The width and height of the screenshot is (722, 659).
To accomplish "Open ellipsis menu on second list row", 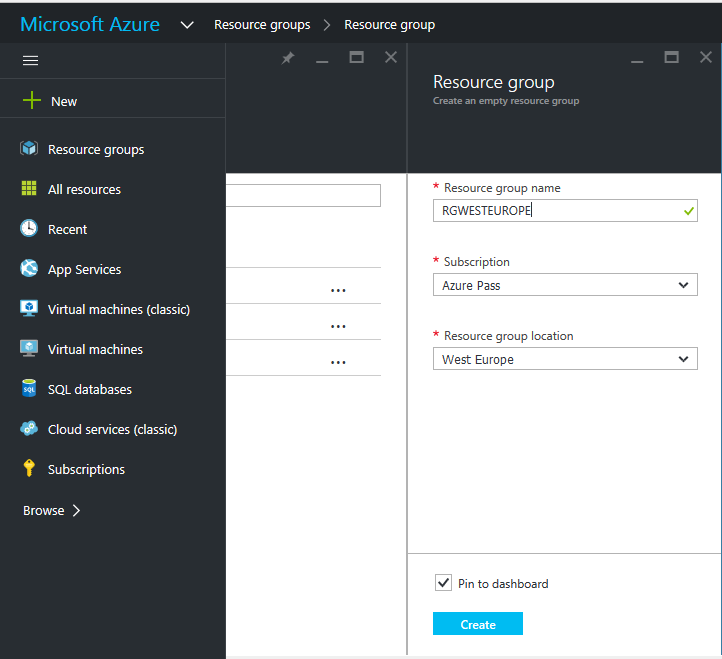I will pos(338,327).
